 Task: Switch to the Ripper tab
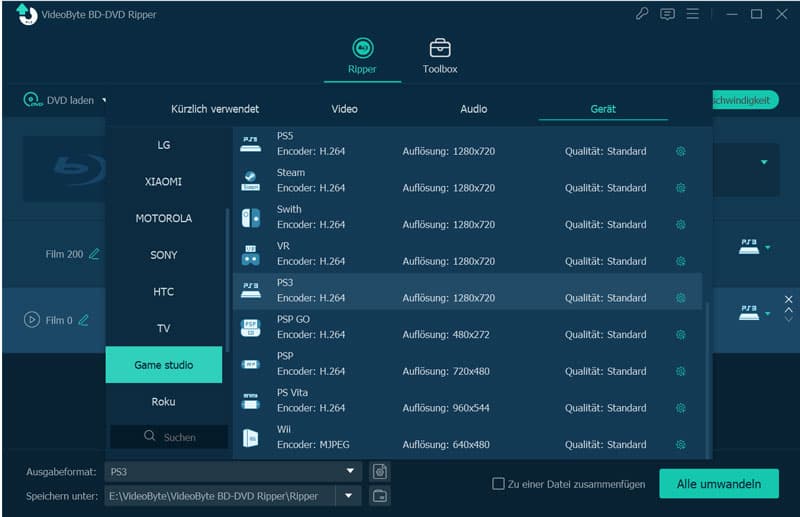point(362,56)
